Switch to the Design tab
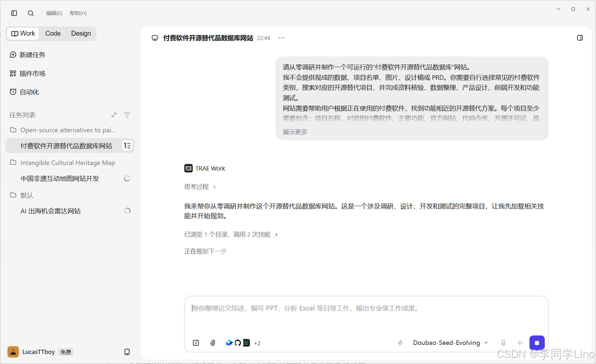The width and height of the screenshot is (596, 364). click(x=81, y=34)
